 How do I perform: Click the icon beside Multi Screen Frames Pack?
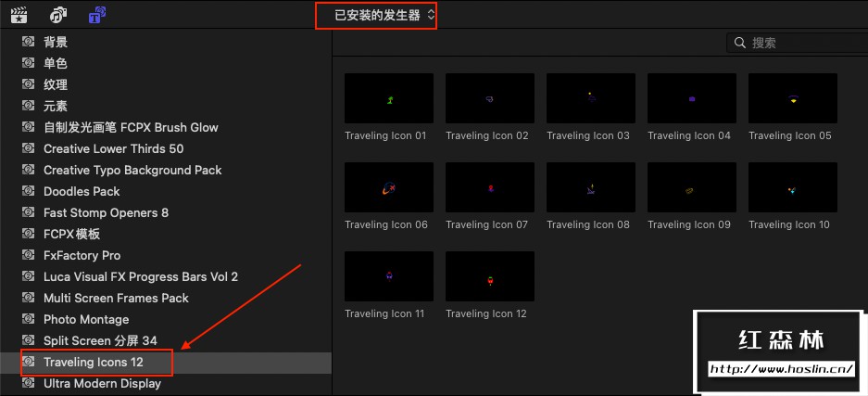(28, 298)
